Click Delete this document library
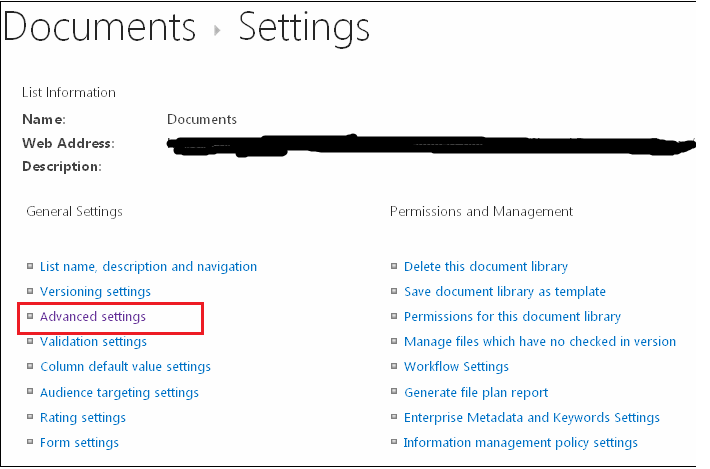710x469 pixels. pyautogui.click(x=486, y=267)
